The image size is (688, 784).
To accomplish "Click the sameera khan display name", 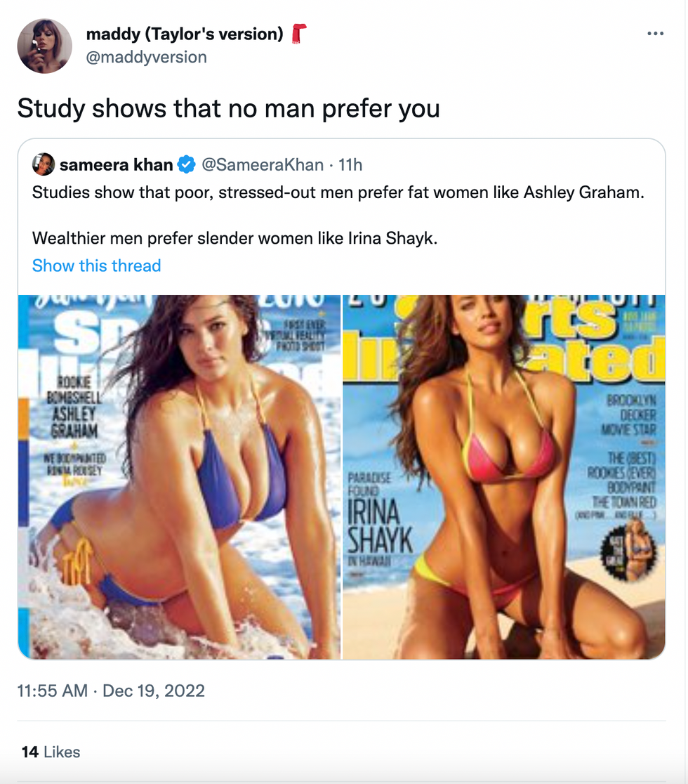I will coord(116,164).
